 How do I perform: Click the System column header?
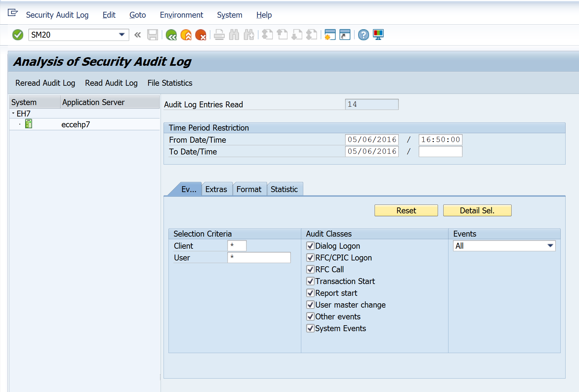tap(35, 102)
